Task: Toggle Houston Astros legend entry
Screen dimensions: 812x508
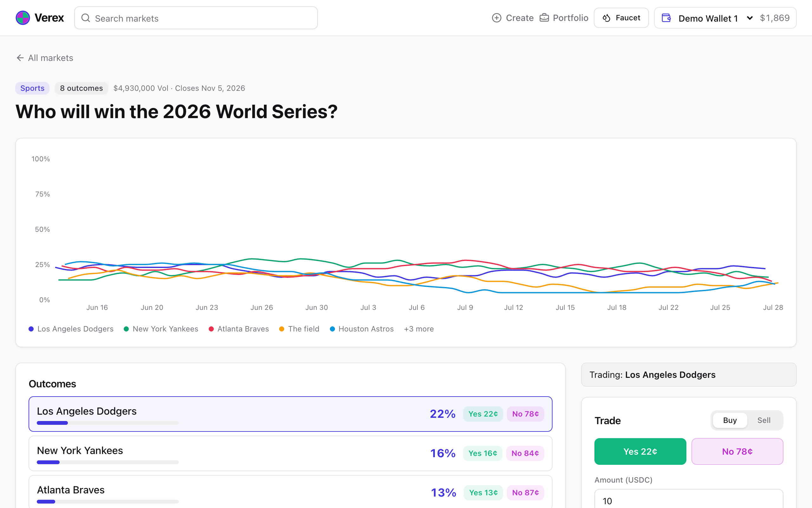Action: point(362,329)
